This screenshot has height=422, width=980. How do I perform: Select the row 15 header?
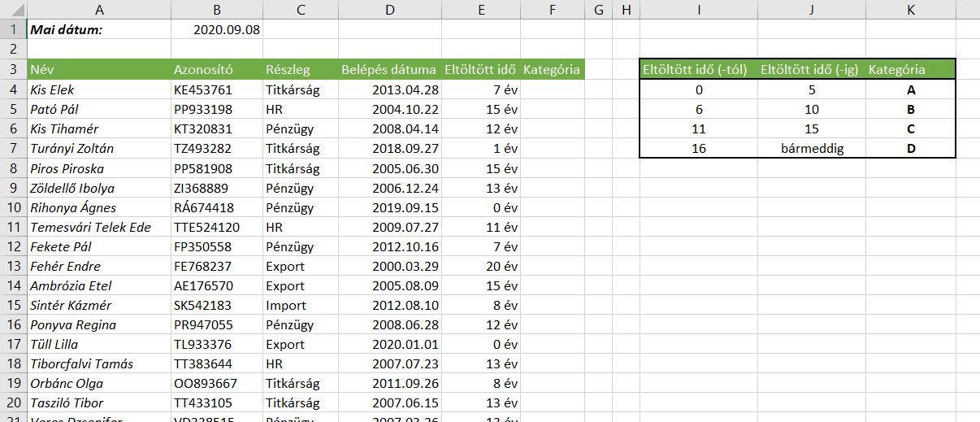(x=13, y=305)
